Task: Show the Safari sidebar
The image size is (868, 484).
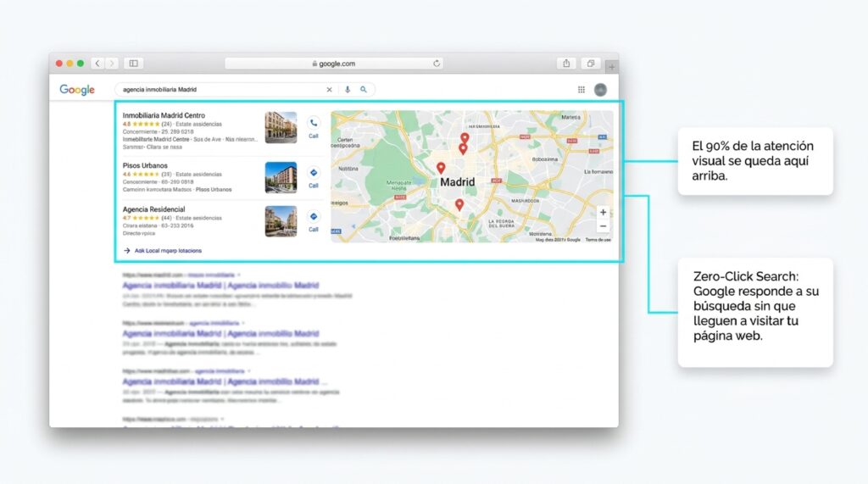Action: click(x=133, y=63)
